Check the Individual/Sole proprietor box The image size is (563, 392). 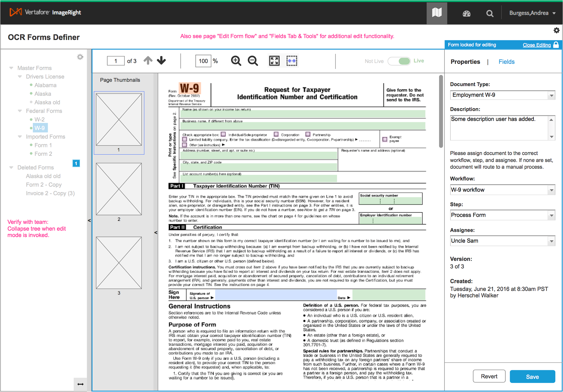pyautogui.click(x=223, y=134)
